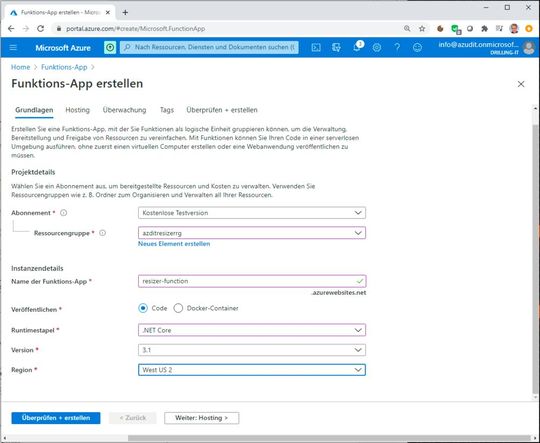540x443 pixels.
Task: Open the account avatar menu
Action: [529, 48]
